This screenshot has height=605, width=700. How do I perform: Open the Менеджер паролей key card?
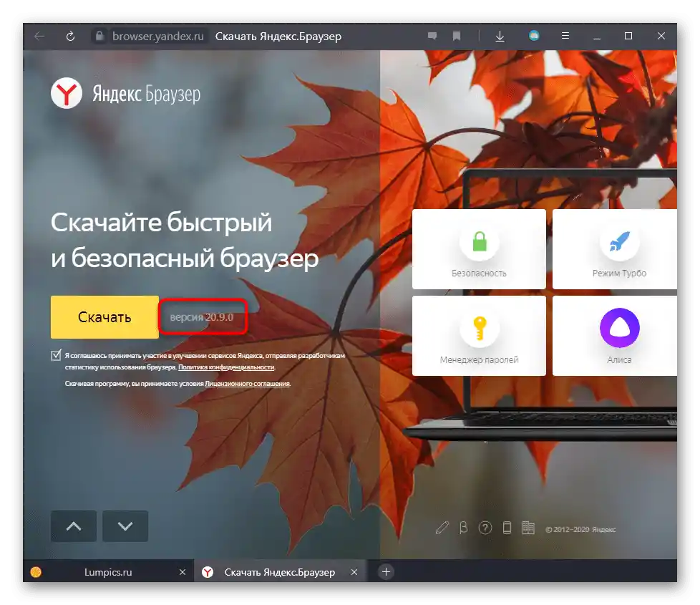pyautogui.click(x=479, y=335)
